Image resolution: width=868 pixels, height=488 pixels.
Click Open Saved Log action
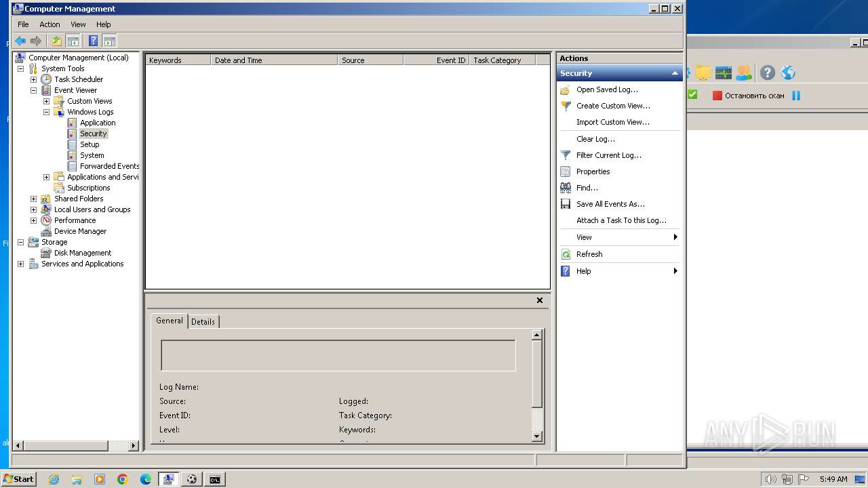click(x=607, y=89)
